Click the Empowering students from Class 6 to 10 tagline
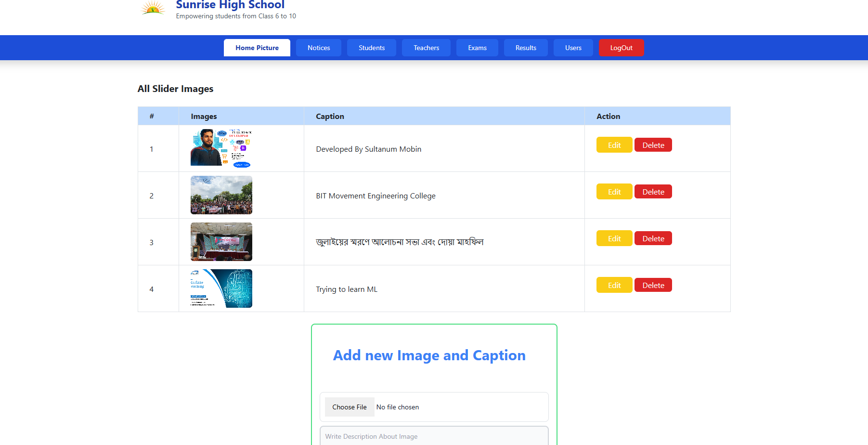Screen dimensions: 868x445 (236, 16)
